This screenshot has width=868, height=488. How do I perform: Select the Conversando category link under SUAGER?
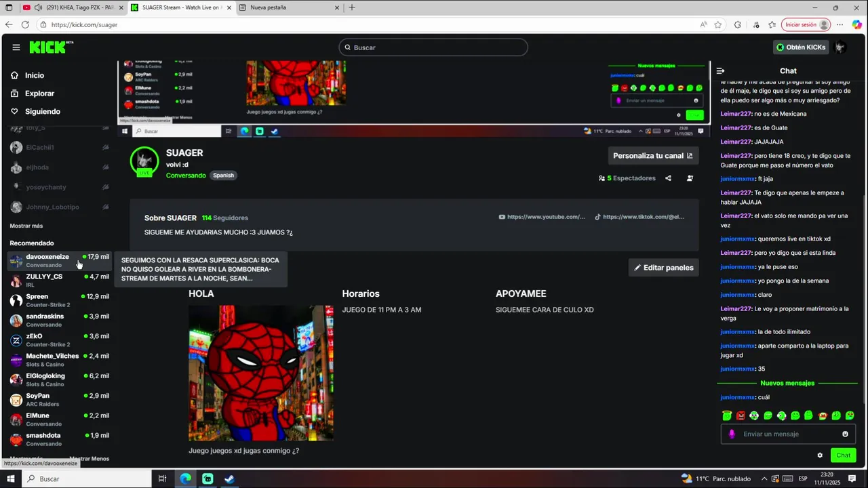pyautogui.click(x=186, y=176)
